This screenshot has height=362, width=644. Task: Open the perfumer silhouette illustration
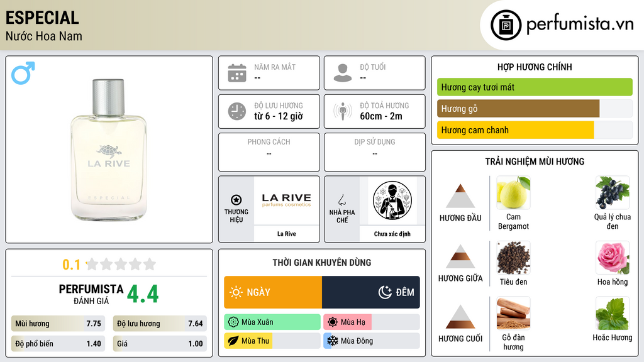392,200
